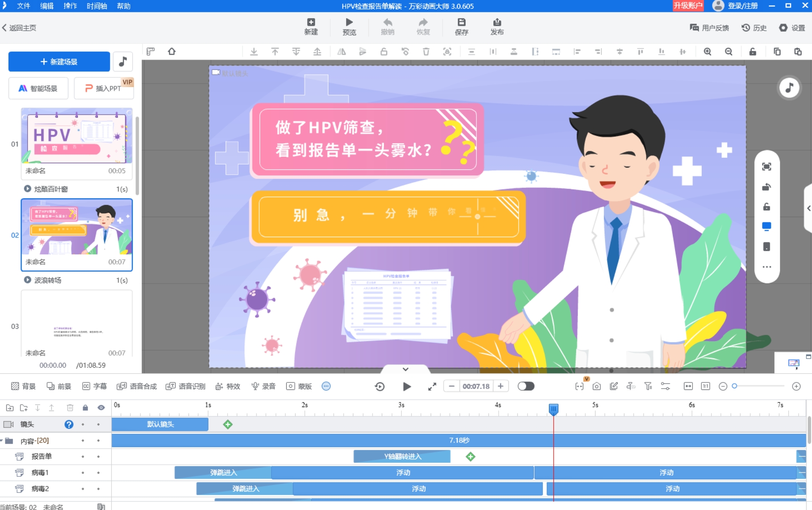
Task: Expand the right side panel arrow
Action: click(808, 208)
